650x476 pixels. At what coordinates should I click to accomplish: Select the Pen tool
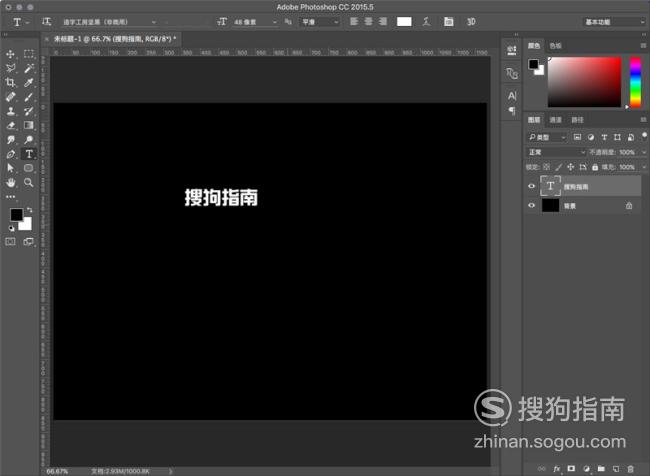[10, 154]
